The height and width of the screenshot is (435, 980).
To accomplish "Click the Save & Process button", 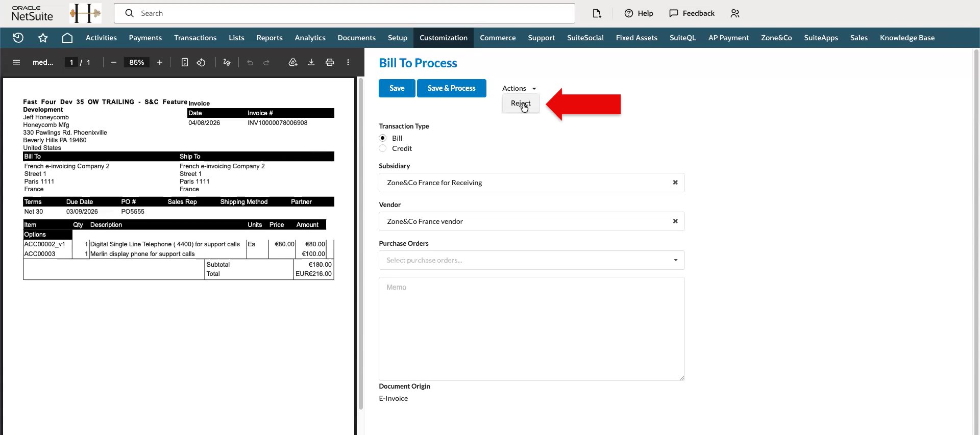I will point(452,88).
